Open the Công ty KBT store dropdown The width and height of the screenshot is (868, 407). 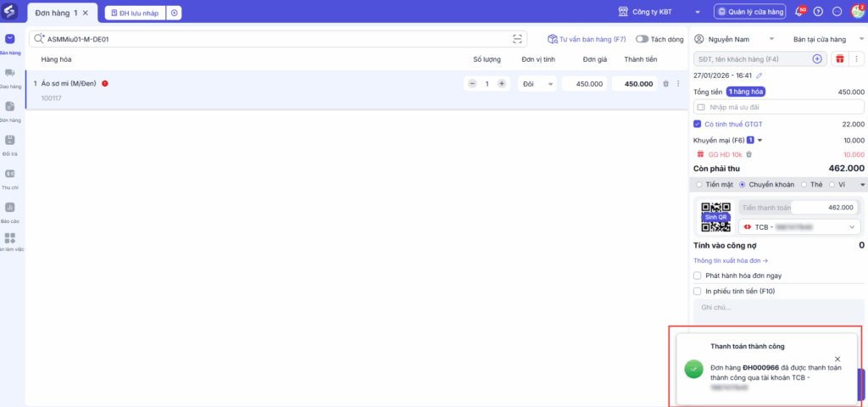(x=659, y=12)
